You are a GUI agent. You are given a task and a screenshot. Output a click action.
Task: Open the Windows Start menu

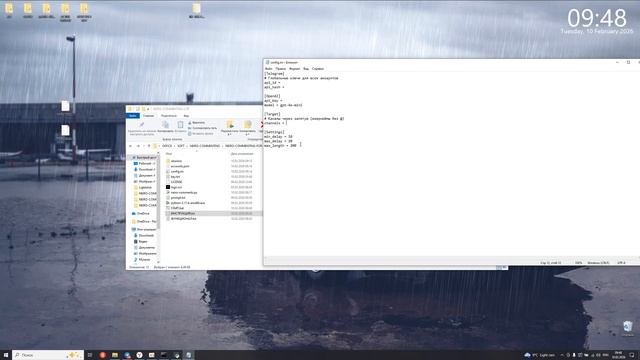(6, 355)
